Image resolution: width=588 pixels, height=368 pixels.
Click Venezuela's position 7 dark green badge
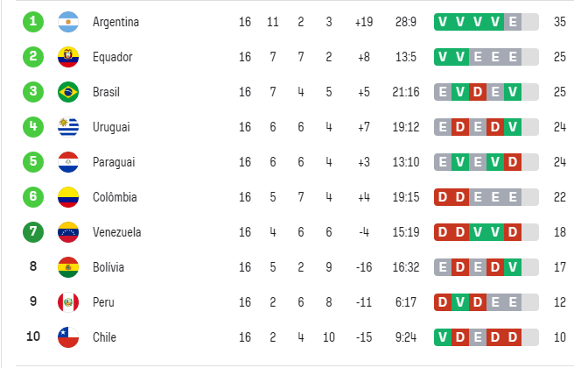pyautogui.click(x=33, y=232)
